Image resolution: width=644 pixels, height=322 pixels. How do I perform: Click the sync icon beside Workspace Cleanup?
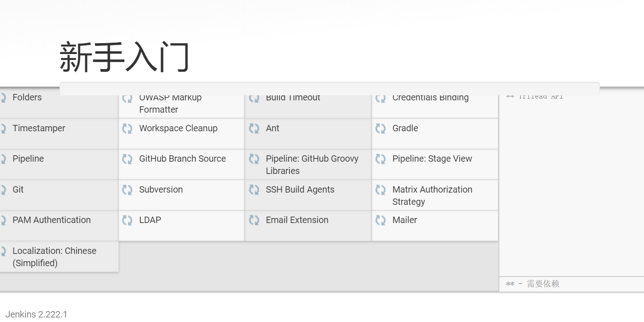point(127,129)
